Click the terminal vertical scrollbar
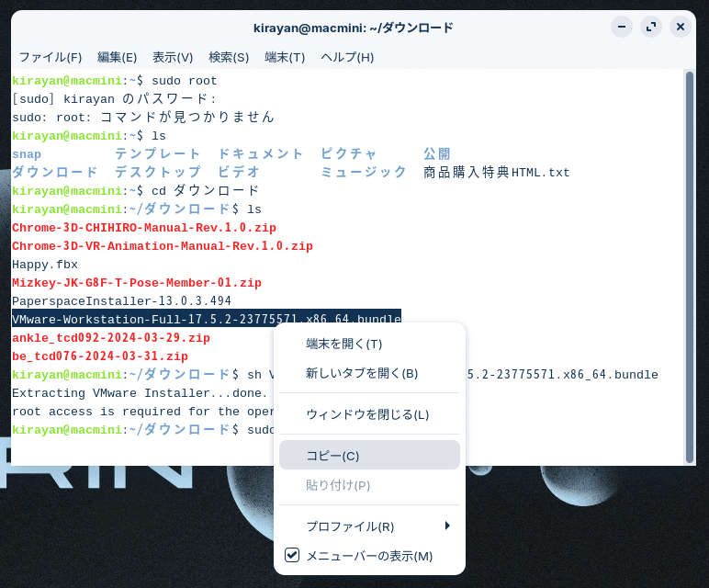The image size is (709, 588). point(689,266)
